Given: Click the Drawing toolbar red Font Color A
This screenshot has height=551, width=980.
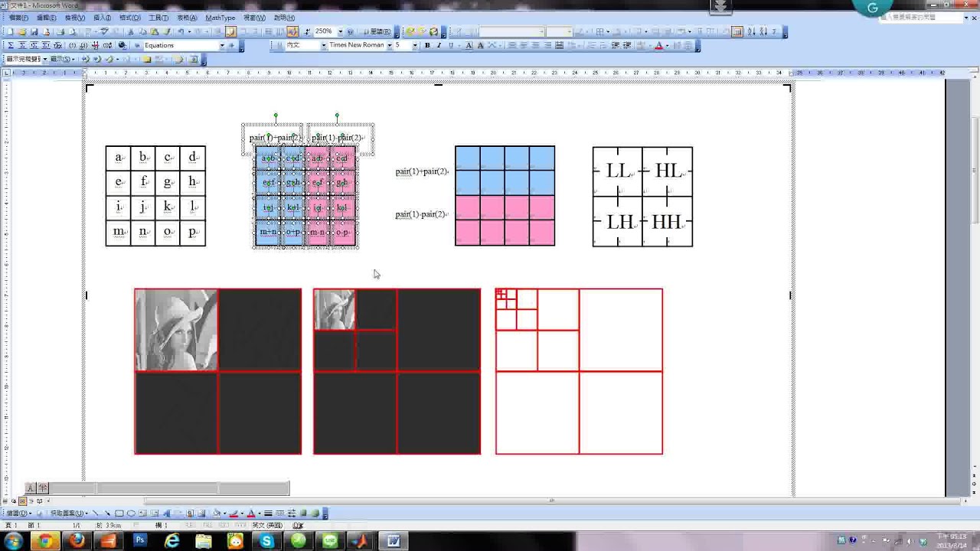Looking at the screenshot, I should (250, 514).
